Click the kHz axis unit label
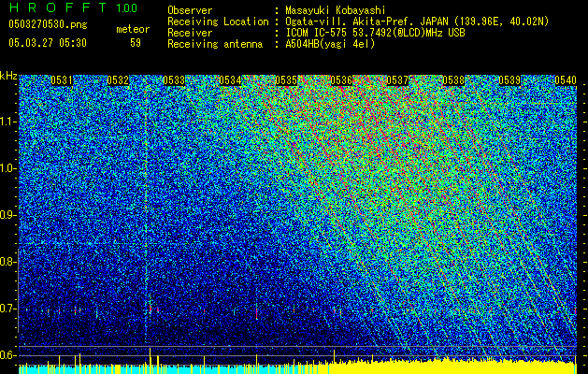 coord(8,76)
